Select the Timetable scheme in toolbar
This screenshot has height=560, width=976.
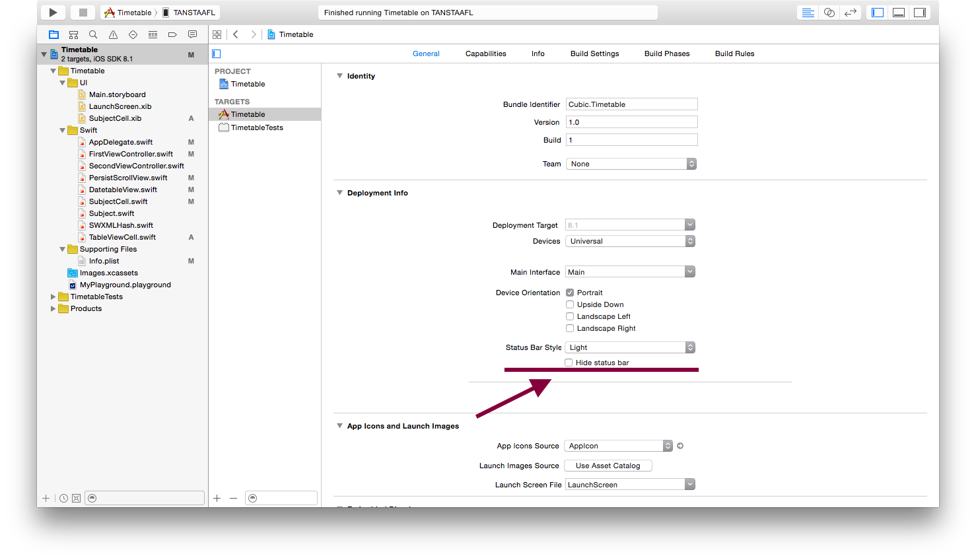click(x=128, y=13)
